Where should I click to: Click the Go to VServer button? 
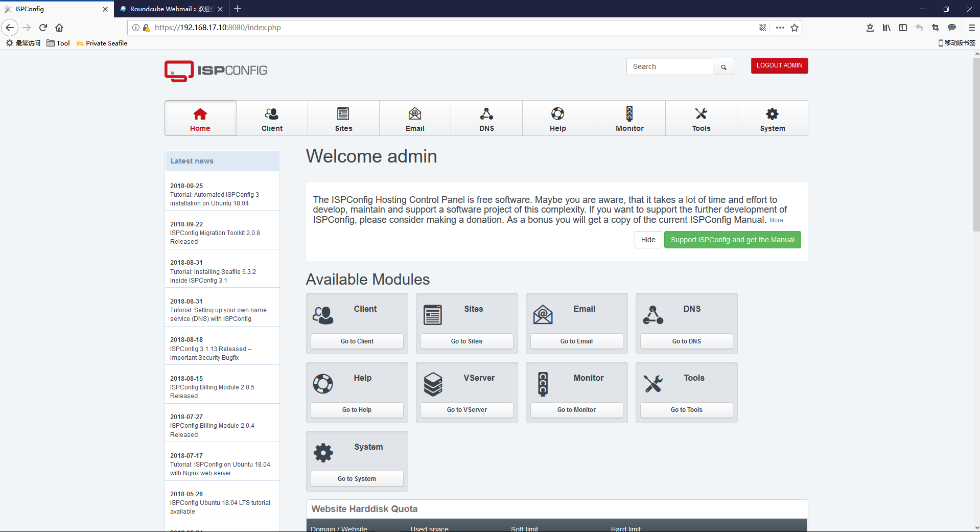pyautogui.click(x=466, y=410)
